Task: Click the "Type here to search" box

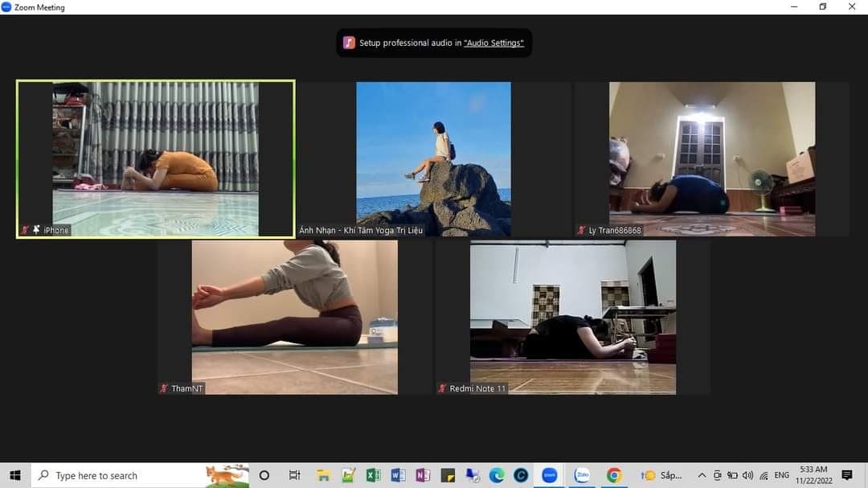Action: click(x=140, y=475)
